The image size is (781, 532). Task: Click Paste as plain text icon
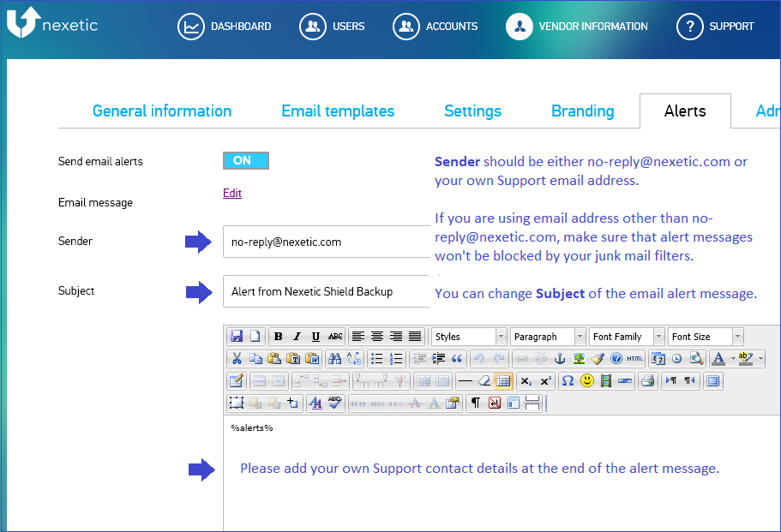pos(293,358)
